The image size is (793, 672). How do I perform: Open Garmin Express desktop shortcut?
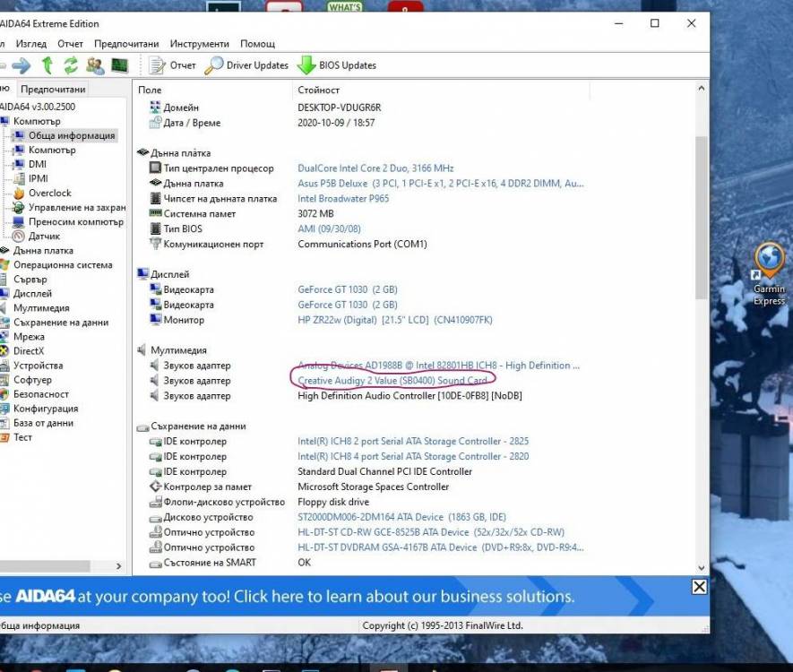tap(769, 274)
